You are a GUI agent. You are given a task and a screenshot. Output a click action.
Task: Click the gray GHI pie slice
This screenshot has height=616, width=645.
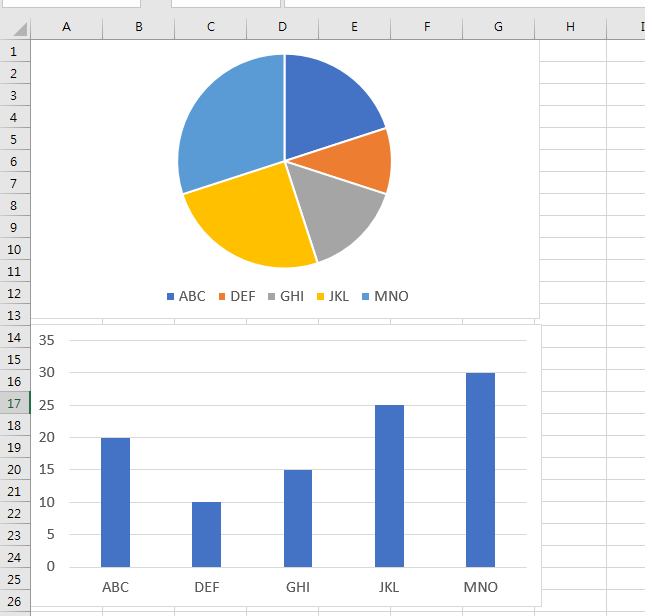point(335,214)
